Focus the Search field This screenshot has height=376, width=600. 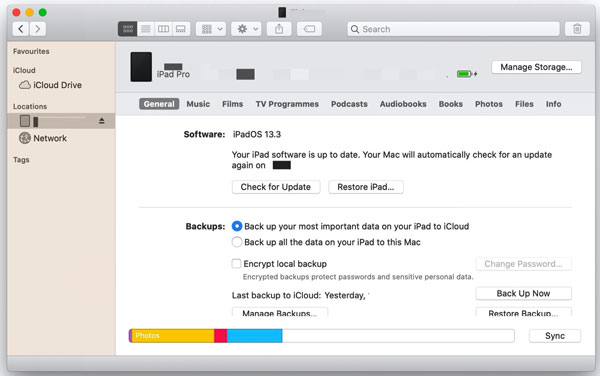coord(453,29)
